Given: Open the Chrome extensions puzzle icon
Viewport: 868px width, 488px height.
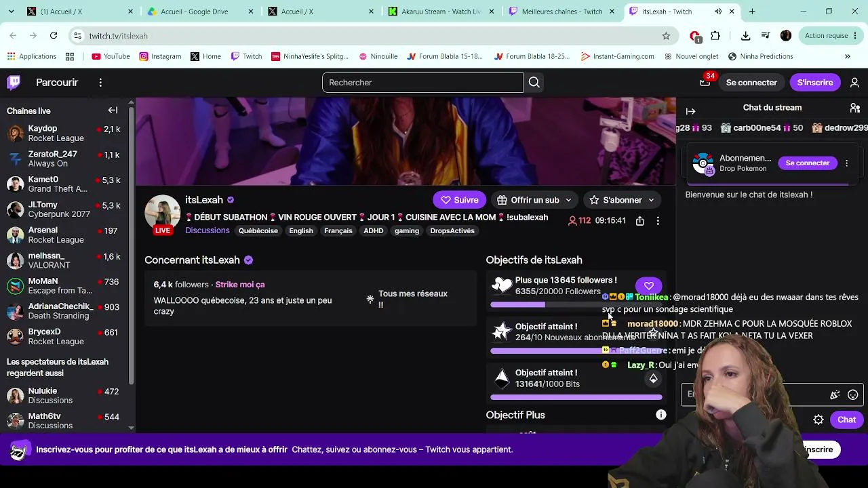Looking at the screenshot, I should (x=715, y=36).
